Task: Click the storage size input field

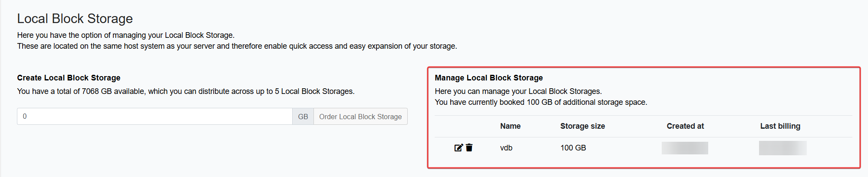Action: [x=155, y=117]
